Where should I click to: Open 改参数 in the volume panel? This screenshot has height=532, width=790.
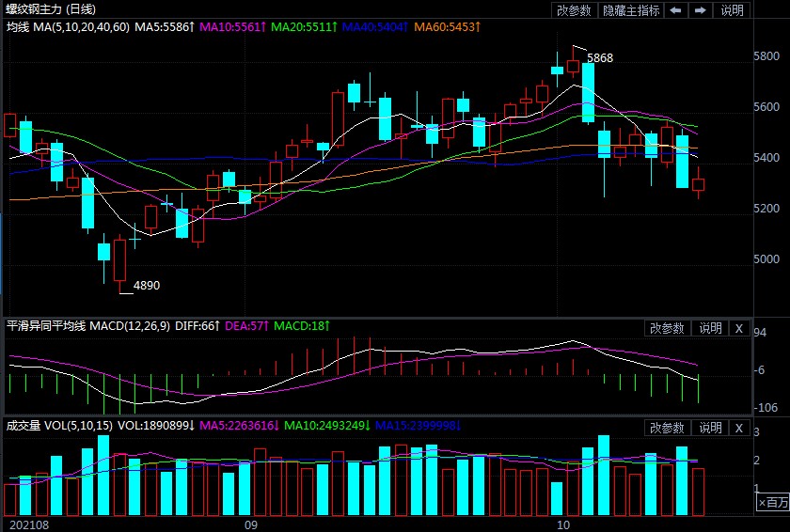[667, 428]
